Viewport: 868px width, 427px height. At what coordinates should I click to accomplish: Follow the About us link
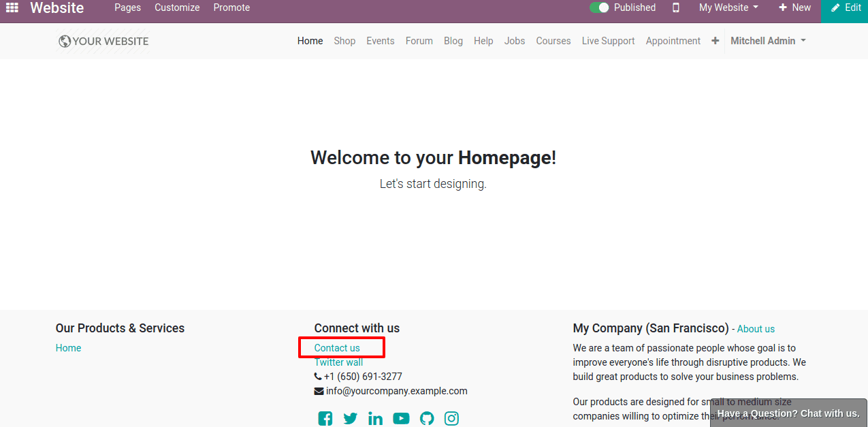click(x=756, y=329)
